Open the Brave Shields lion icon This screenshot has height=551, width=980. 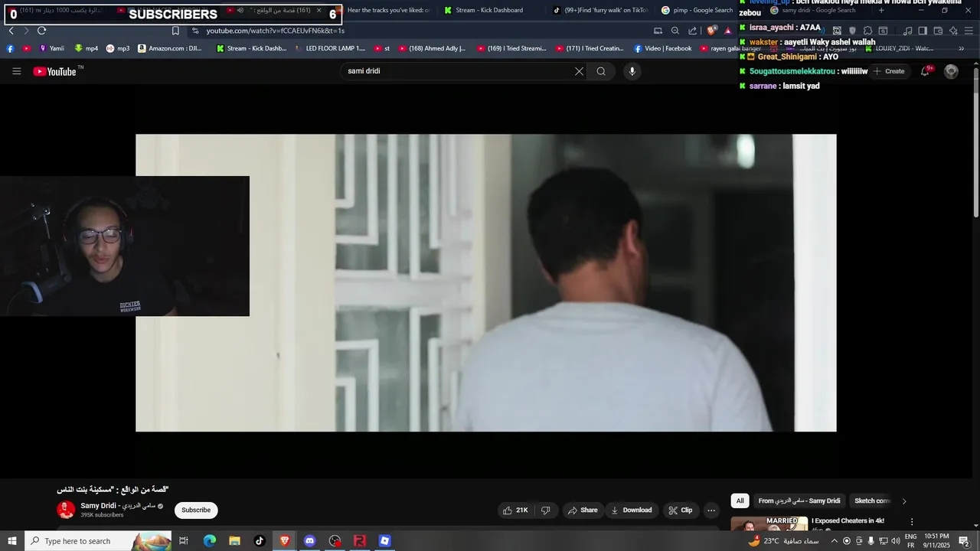click(711, 31)
